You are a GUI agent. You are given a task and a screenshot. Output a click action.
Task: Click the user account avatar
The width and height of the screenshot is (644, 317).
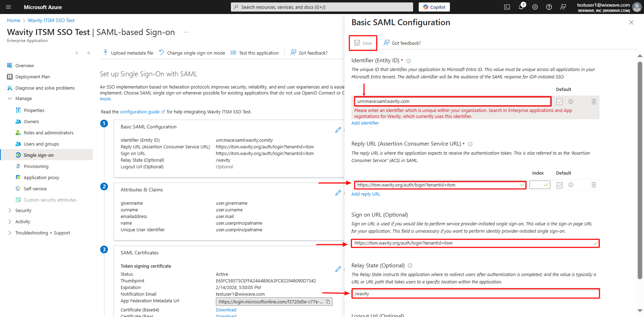[637, 7]
